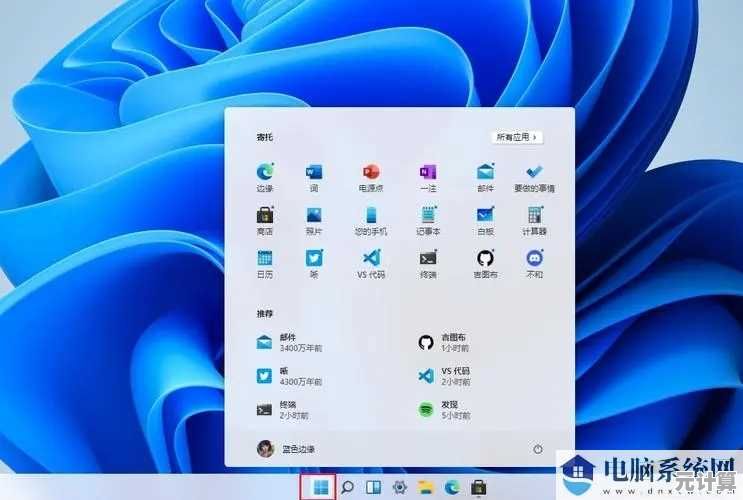Open Settings gear on taskbar
The width and height of the screenshot is (743, 500).
pyautogui.click(x=399, y=487)
